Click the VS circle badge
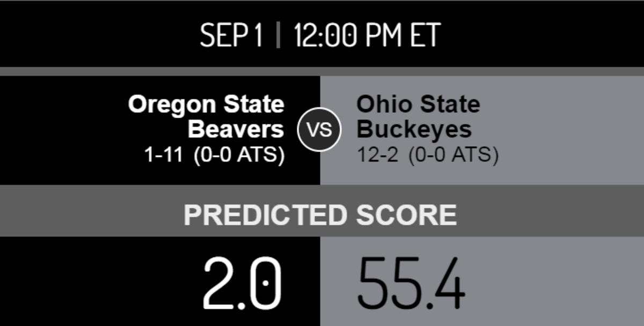 (319, 129)
